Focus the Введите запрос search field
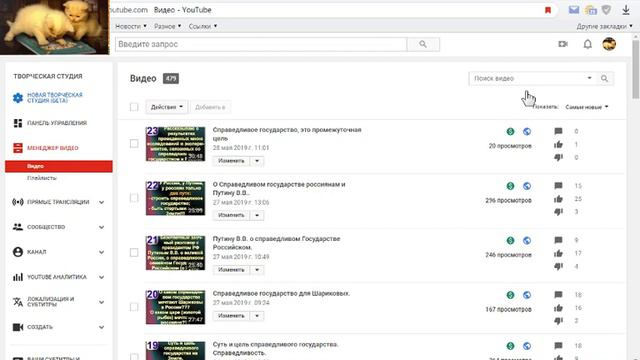The height and width of the screenshot is (360, 640). click(x=261, y=44)
